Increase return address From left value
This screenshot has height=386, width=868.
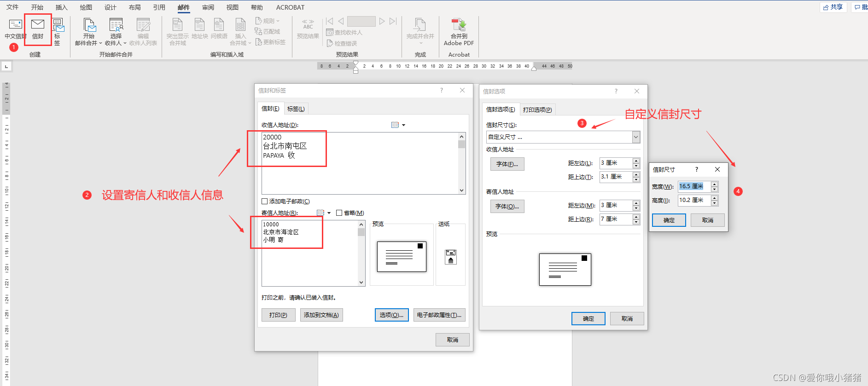coord(636,203)
